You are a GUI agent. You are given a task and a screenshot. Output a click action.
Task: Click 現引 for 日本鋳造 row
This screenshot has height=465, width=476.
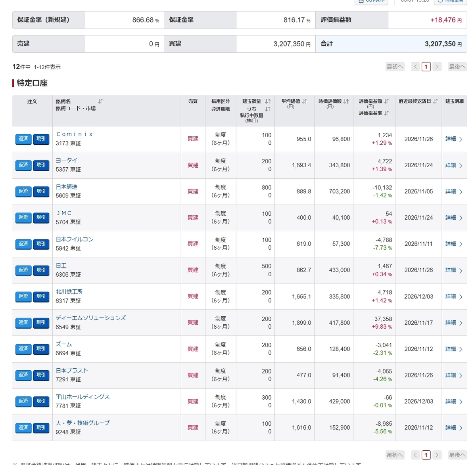[41, 191]
